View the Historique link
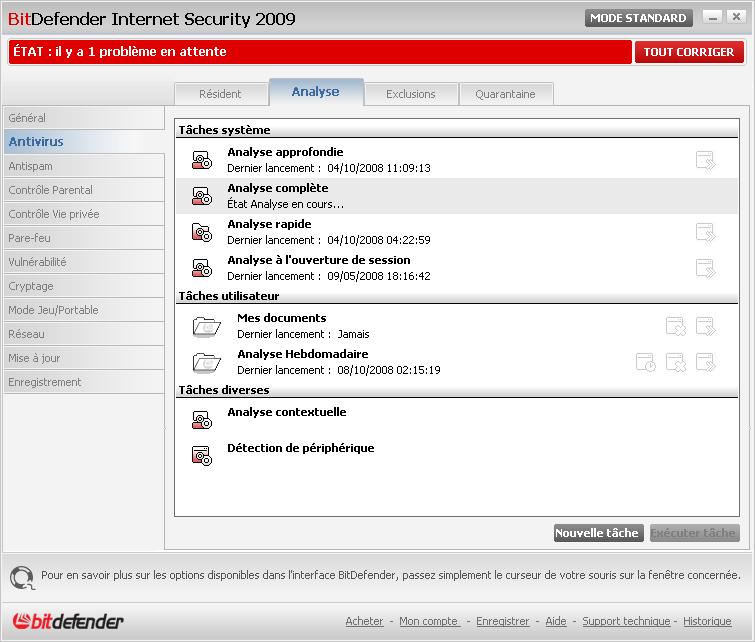Image resolution: width=755 pixels, height=642 pixels. click(x=707, y=621)
